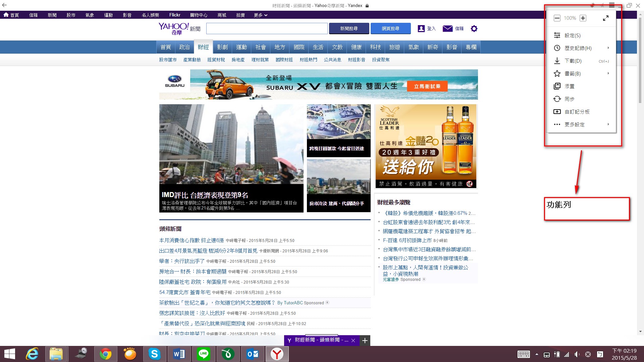Click the Flickr link in top bar
The height and width of the screenshot is (362, 644).
(175, 15)
